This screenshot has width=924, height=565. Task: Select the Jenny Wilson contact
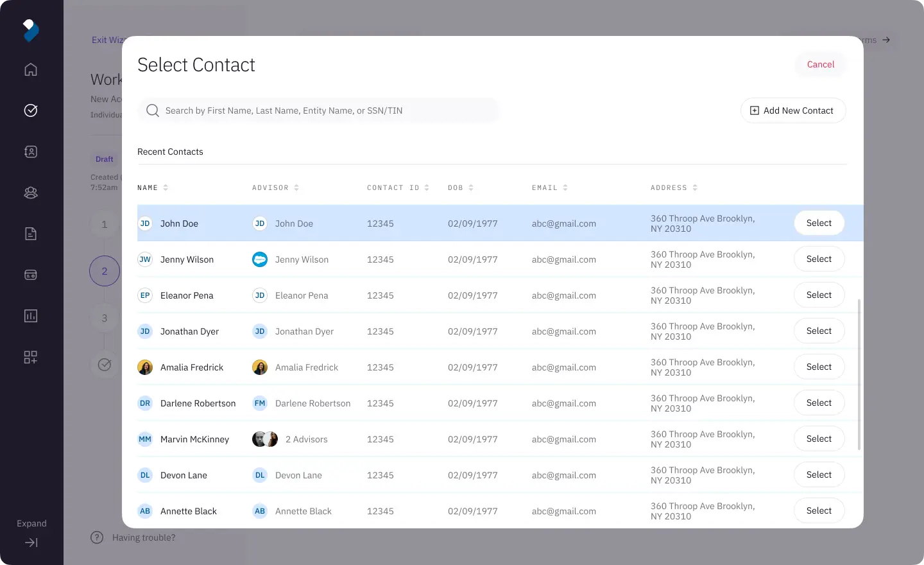pyautogui.click(x=819, y=259)
